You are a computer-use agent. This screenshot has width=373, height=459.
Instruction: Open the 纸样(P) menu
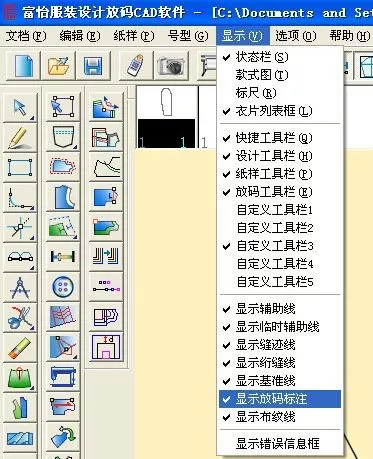click(x=134, y=36)
